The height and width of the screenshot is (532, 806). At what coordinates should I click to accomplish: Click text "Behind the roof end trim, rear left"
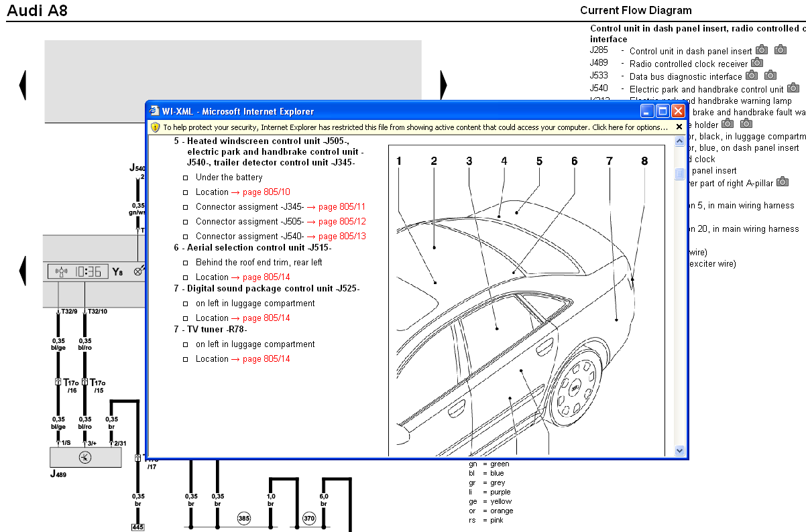[259, 263]
